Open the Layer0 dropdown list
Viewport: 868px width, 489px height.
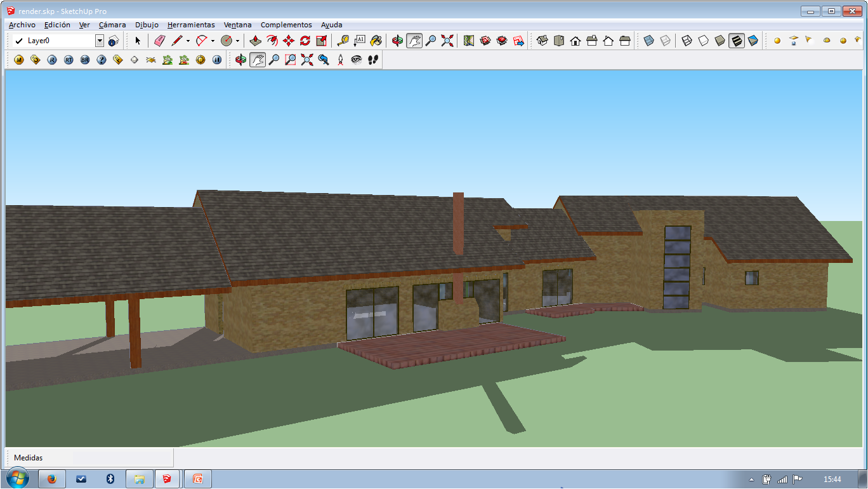pyautogui.click(x=100, y=41)
